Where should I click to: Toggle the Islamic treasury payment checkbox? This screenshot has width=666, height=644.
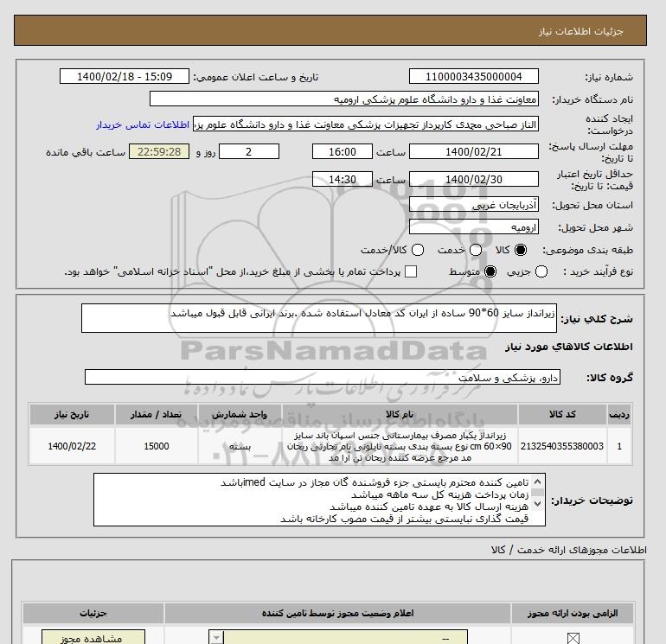point(411,271)
